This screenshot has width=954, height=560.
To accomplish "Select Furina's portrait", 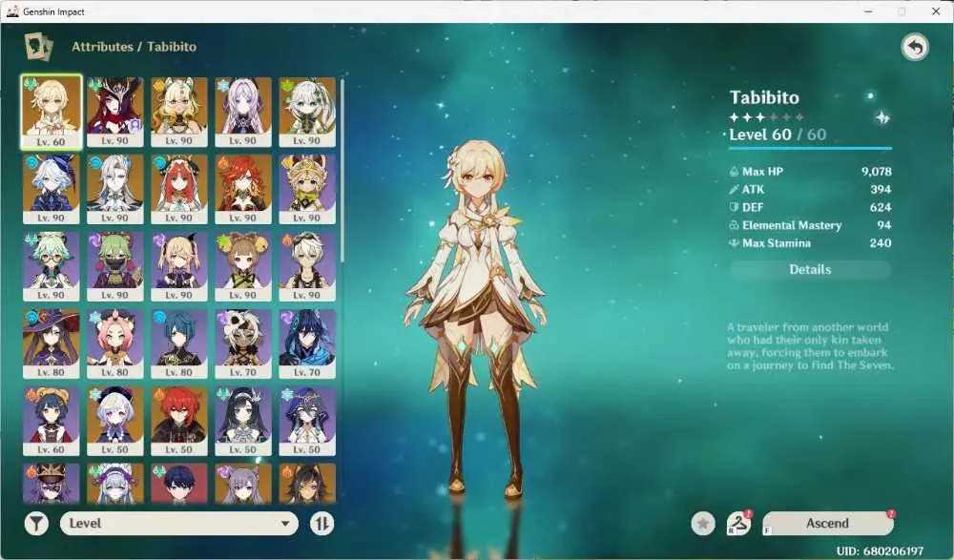I will click(x=52, y=189).
